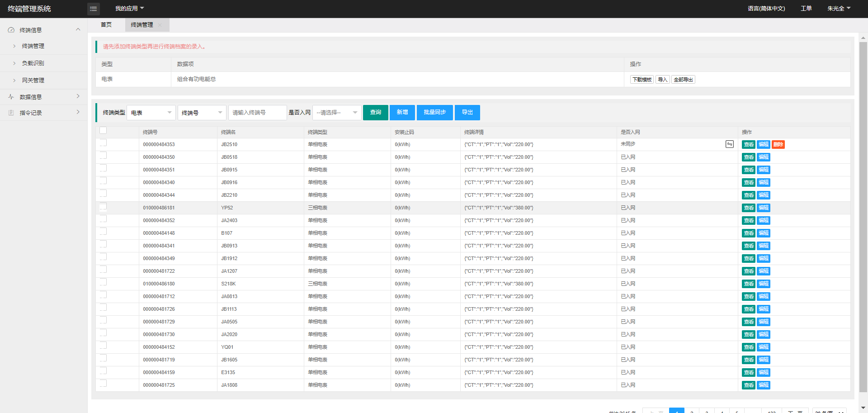Click the hamburger sidebar toggle icon

point(93,9)
